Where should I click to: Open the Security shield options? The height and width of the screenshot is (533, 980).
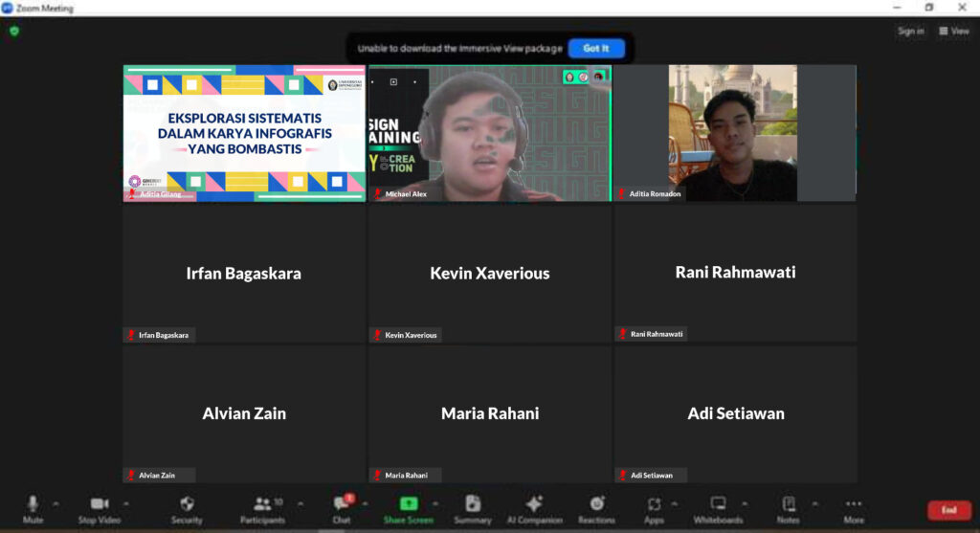pos(187,507)
